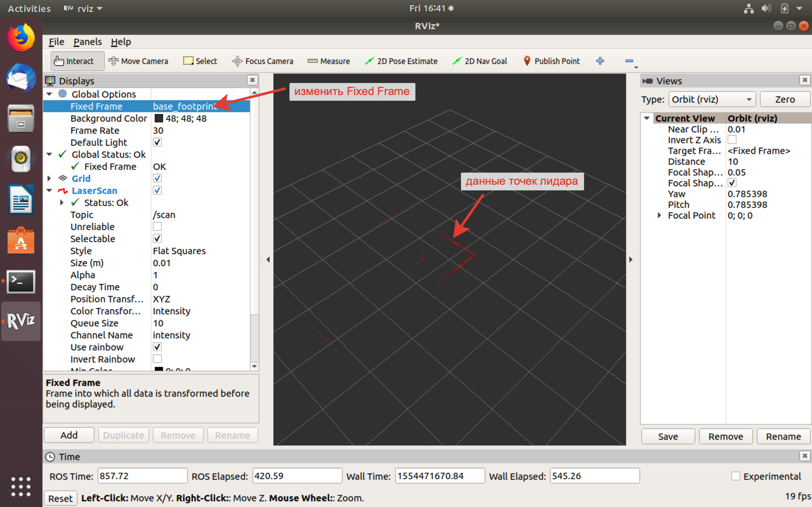The height and width of the screenshot is (507, 812).
Task: Click the blue minus remove-tool icon
Action: pyautogui.click(x=629, y=61)
